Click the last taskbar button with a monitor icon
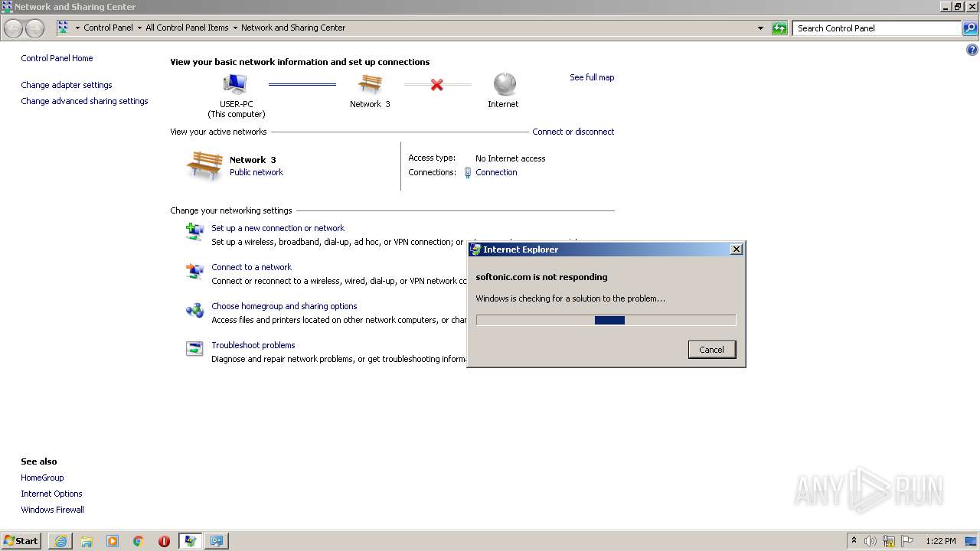The width and height of the screenshot is (980, 551). (x=217, y=541)
